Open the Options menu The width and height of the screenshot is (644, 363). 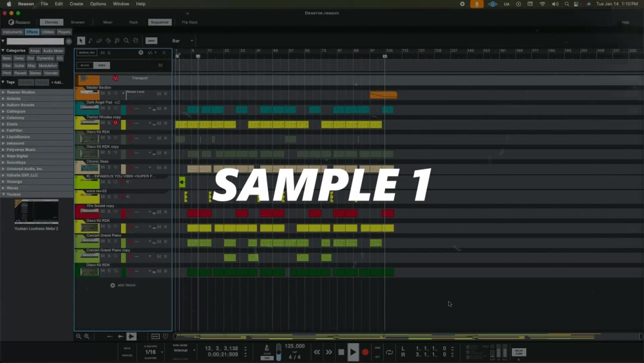click(x=98, y=4)
